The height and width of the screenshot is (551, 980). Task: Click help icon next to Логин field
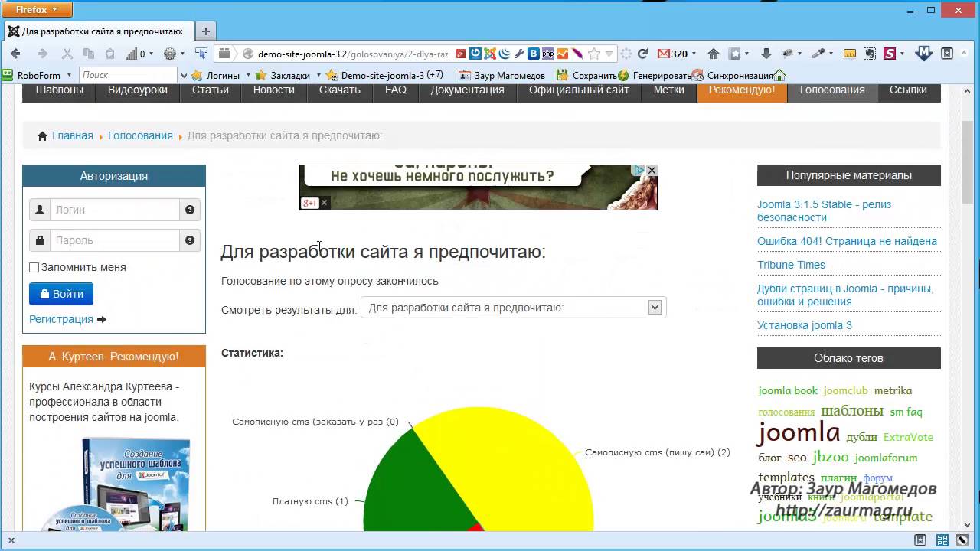[x=190, y=210]
